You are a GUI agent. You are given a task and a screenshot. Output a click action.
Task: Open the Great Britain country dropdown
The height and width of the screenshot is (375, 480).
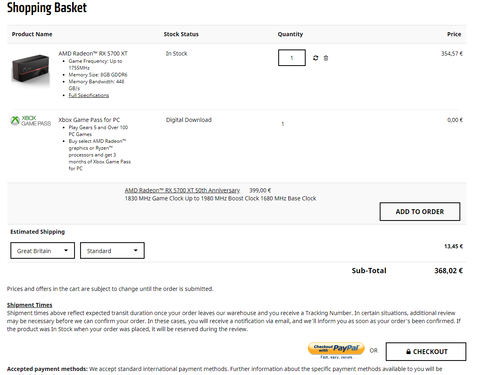click(x=42, y=251)
